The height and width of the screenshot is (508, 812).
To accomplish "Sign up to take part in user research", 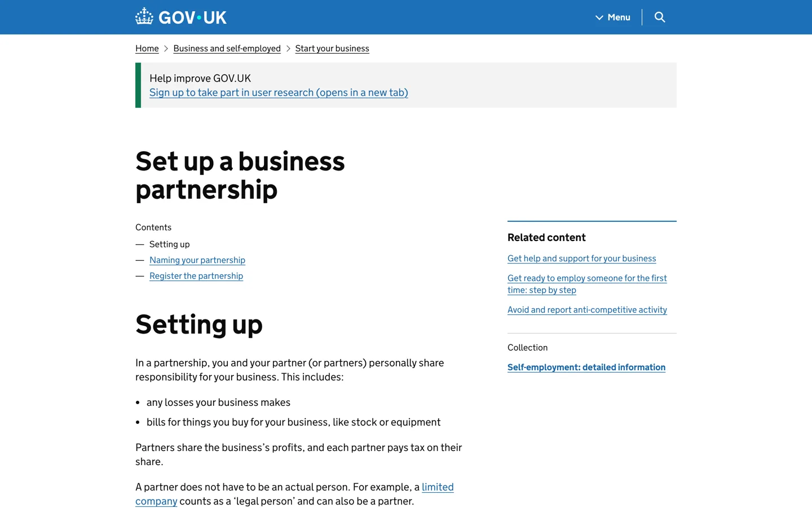I will (x=279, y=93).
